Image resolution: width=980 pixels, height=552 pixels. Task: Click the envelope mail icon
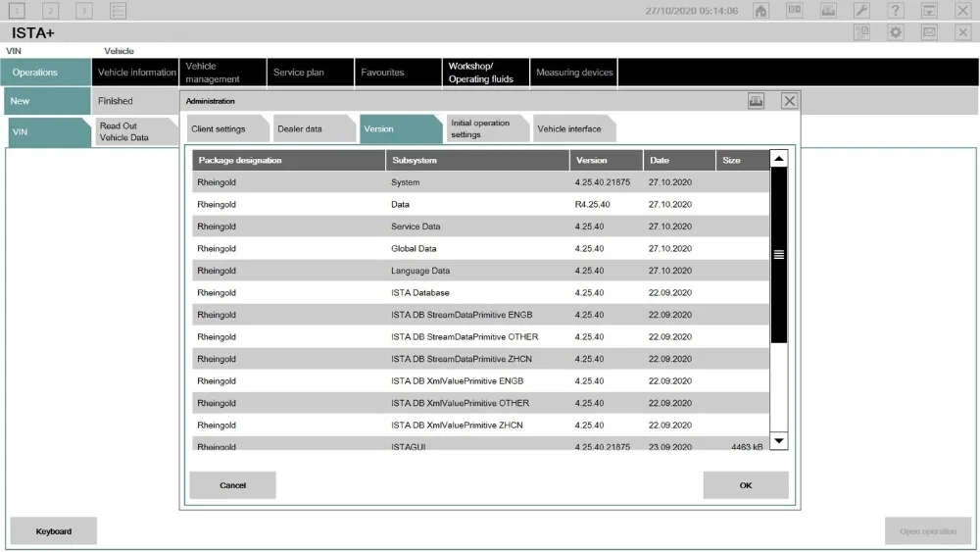pos(929,32)
